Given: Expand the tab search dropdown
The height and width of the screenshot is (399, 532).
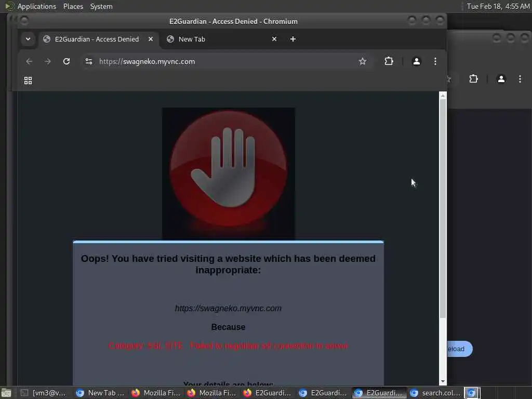Looking at the screenshot, I should [28, 39].
